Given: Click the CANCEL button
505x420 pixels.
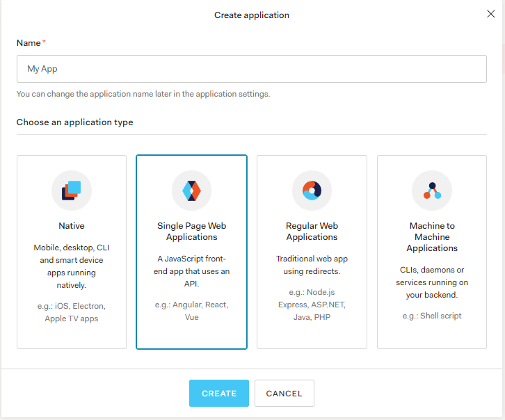Looking at the screenshot, I should pyautogui.click(x=284, y=394).
